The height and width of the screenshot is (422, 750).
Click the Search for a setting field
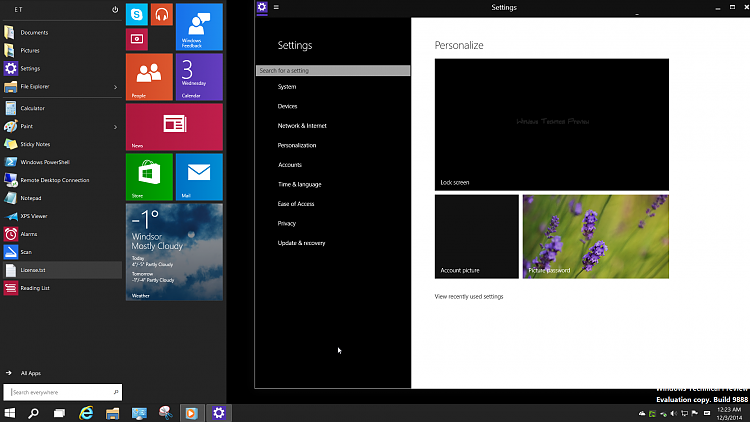click(333, 70)
